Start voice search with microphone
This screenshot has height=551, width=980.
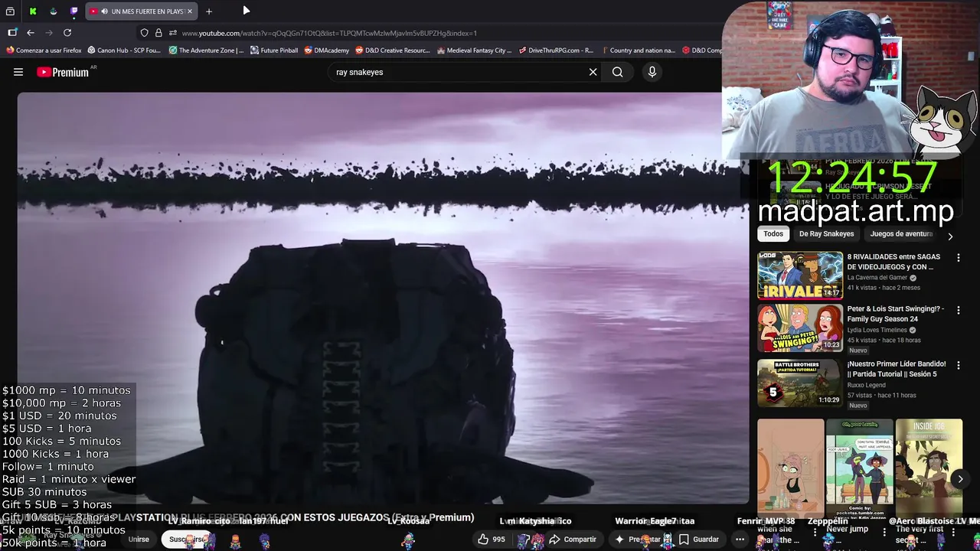coord(652,72)
